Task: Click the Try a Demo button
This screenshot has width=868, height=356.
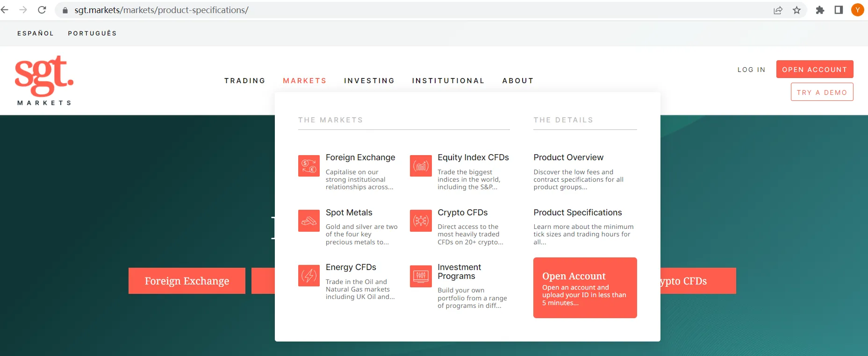Action: 822,92
